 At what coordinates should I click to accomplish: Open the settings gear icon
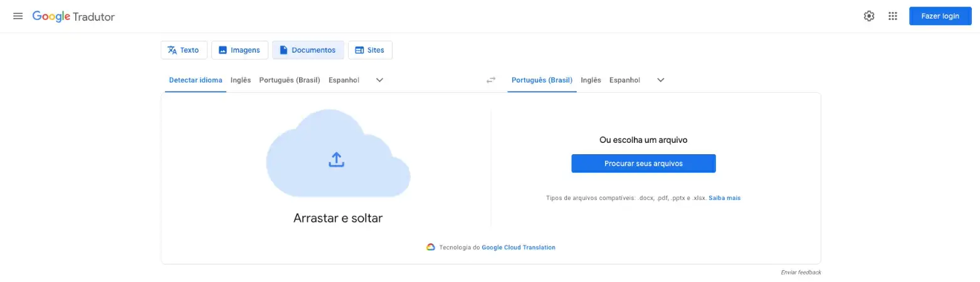(869, 16)
